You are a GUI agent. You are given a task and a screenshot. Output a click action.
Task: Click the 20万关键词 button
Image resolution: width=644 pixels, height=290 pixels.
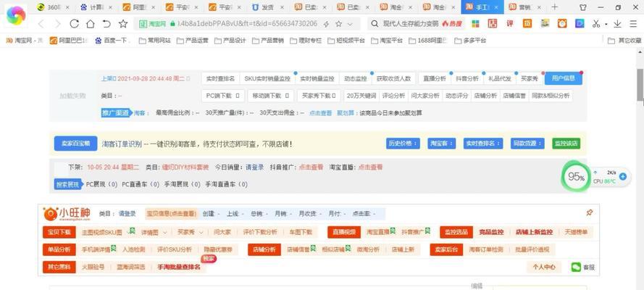click(x=361, y=96)
